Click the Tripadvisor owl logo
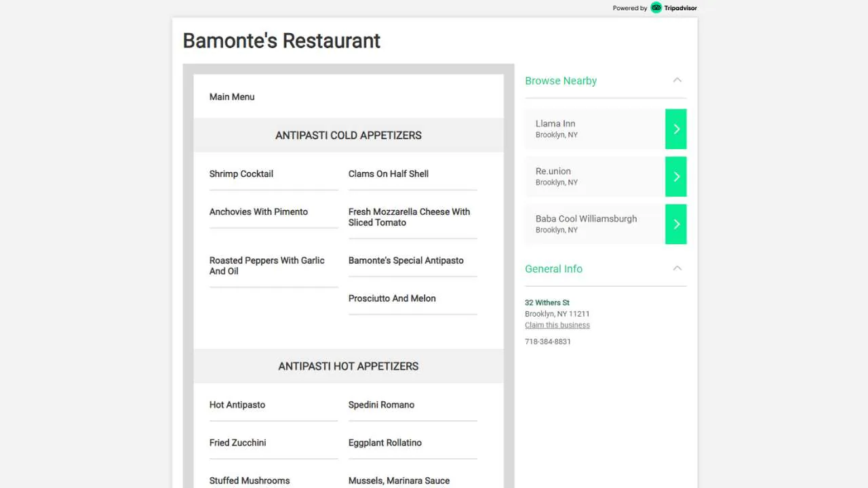Screen dimensions: 868x488 coord(656,8)
